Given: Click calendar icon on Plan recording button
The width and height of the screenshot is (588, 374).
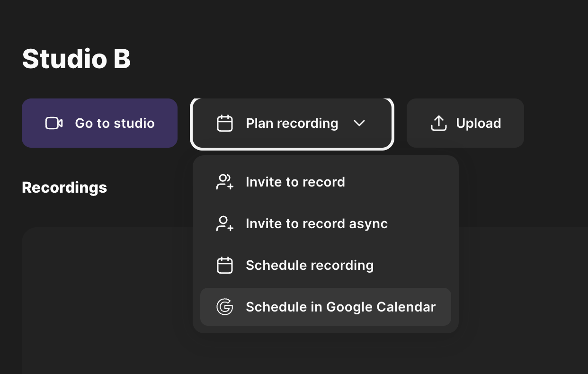Looking at the screenshot, I should point(224,123).
